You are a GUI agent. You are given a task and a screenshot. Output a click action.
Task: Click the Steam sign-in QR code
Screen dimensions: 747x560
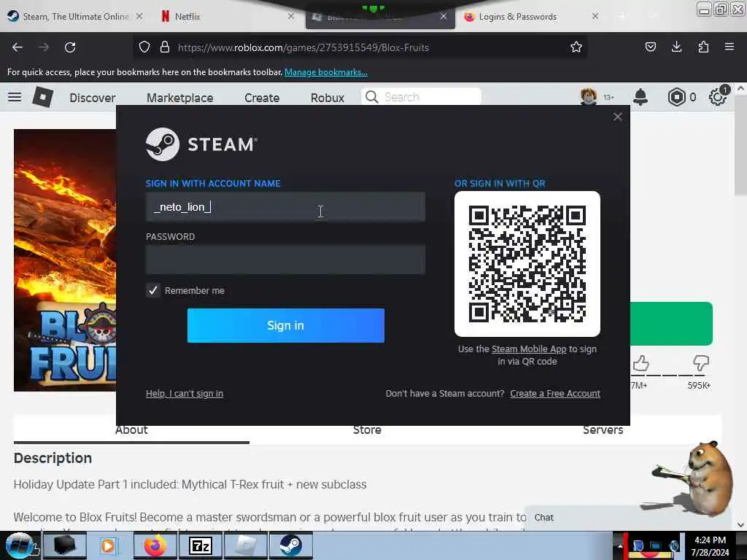pyautogui.click(x=527, y=264)
